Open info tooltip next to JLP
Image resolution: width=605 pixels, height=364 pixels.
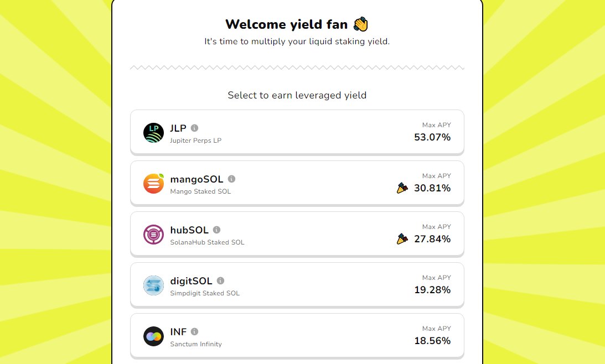(194, 128)
